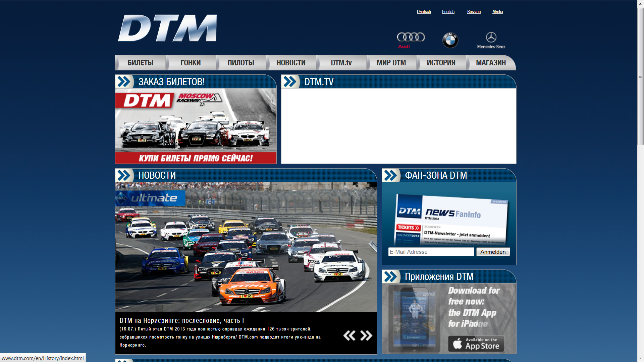The height and width of the screenshot is (362, 644).
Task: Click the page vertical scrollbar thumb
Action: click(640, 76)
